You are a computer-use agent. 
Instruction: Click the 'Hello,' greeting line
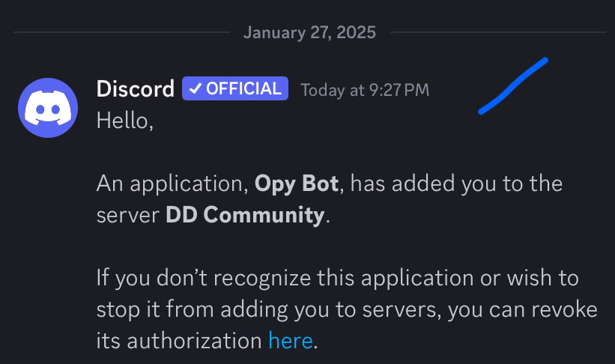coord(125,121)
